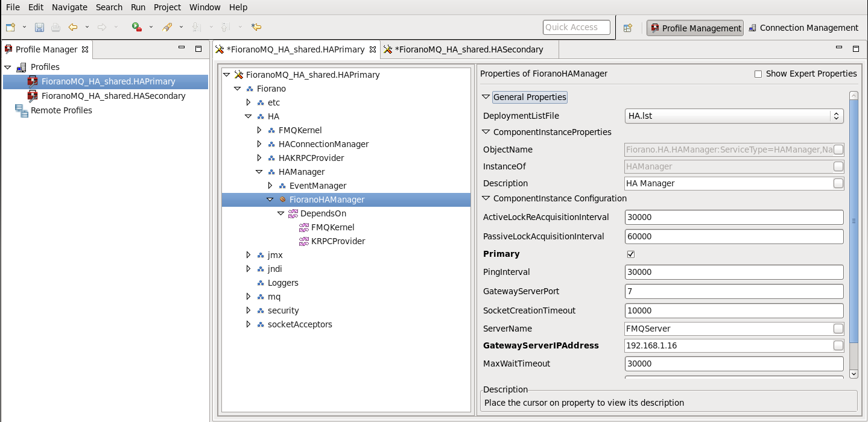Click the mq node icon
The width and height of the screenshot is (868, 422).
[261, 297]
